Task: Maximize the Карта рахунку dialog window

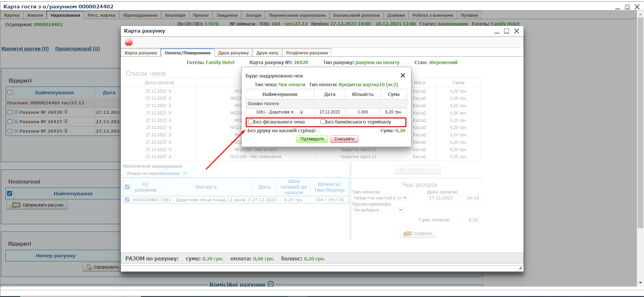Action: (506, 31)
